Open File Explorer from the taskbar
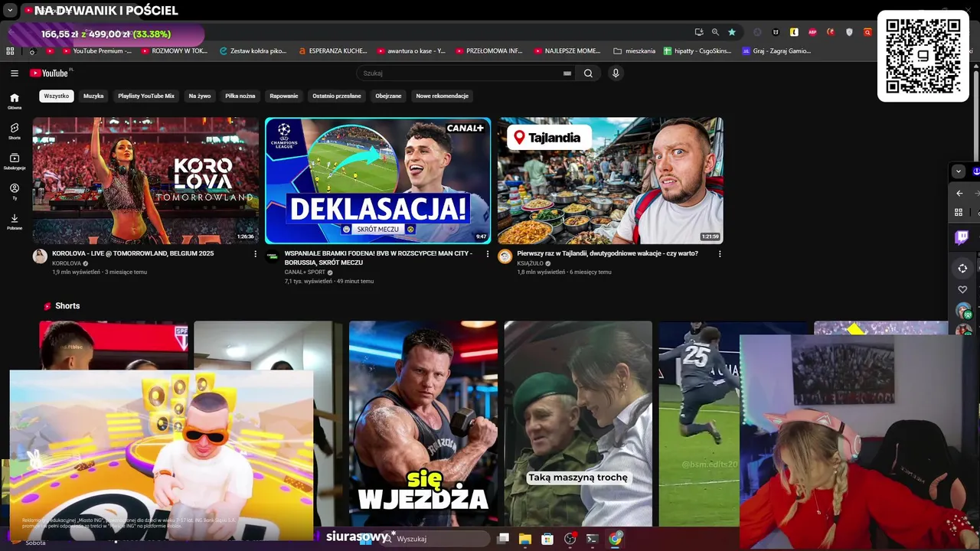The image size is (980, 551). pyautogui.click(x=525, y=539)
